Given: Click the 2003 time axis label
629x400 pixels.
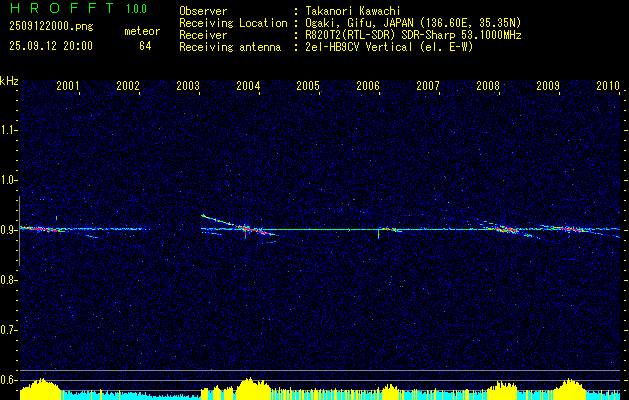Looking at the screenshot, I should (188, 85).
